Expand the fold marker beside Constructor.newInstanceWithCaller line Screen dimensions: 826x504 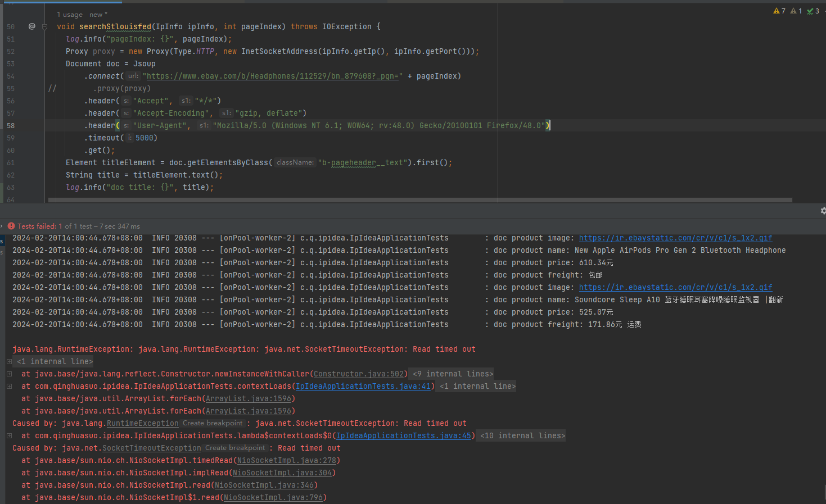tap(9, 374)
